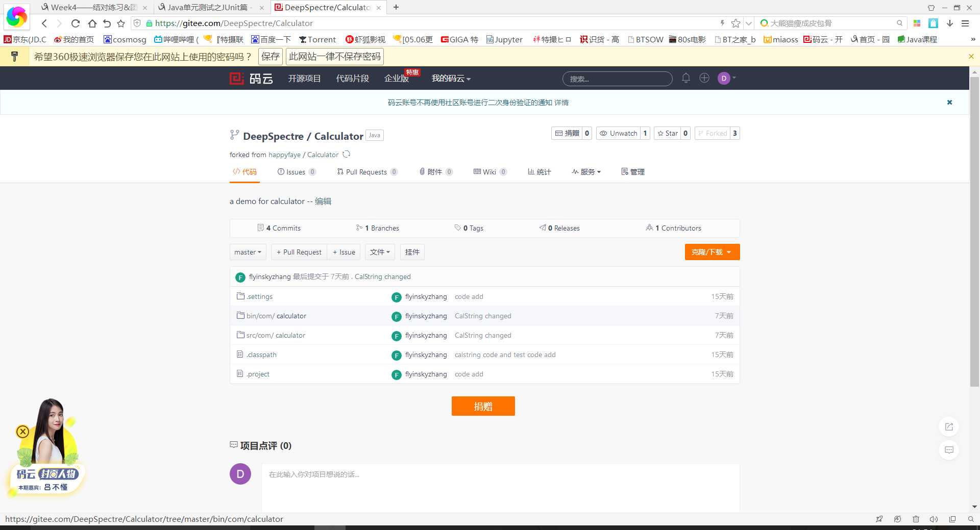The height and width of the screenshot is (530, 980).
Task: Click the speaker volume icon in status bar
Action: pyautogui.click(x=934, y=519)
